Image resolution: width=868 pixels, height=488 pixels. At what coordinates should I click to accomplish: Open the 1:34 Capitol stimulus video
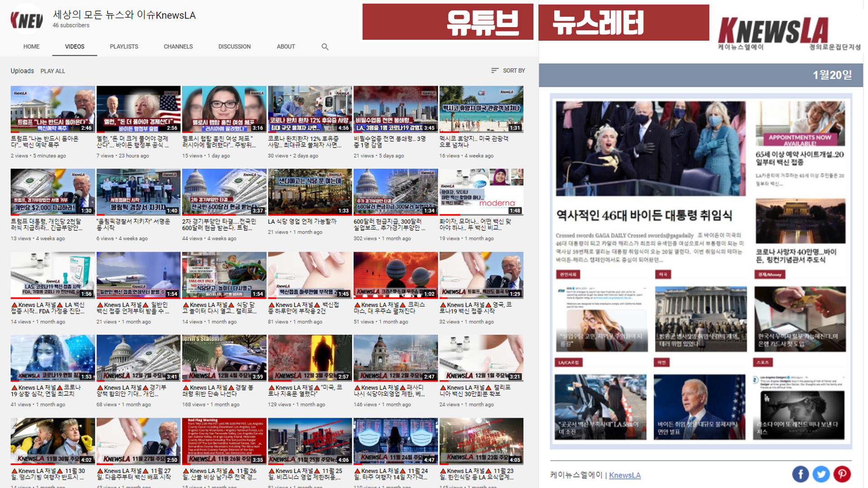(x=396, y=192)
